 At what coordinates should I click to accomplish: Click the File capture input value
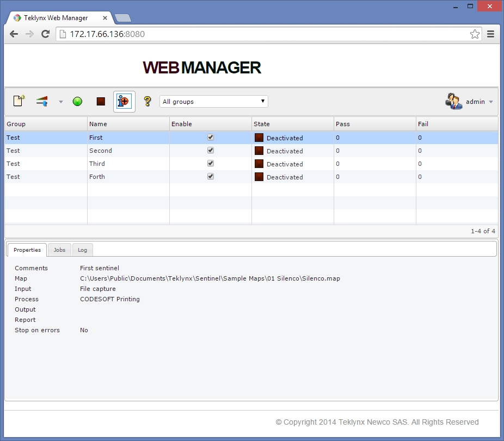pyautogui.click(x=98, y=289)
